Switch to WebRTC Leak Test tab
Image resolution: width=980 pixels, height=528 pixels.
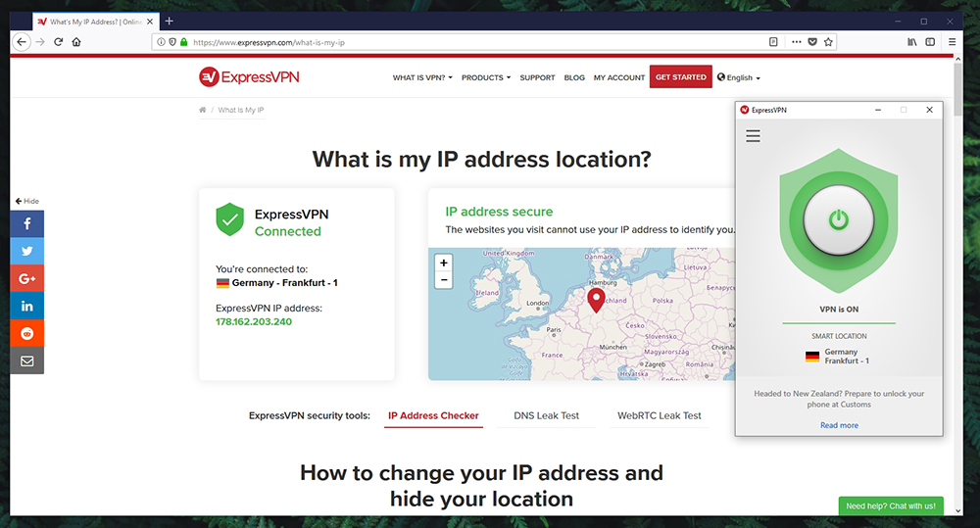click(660, 416)
